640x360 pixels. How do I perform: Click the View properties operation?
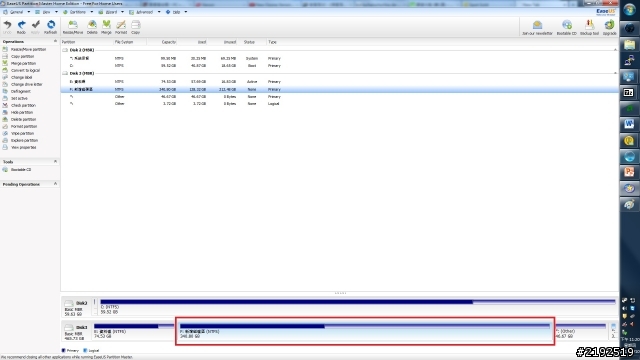23,147
